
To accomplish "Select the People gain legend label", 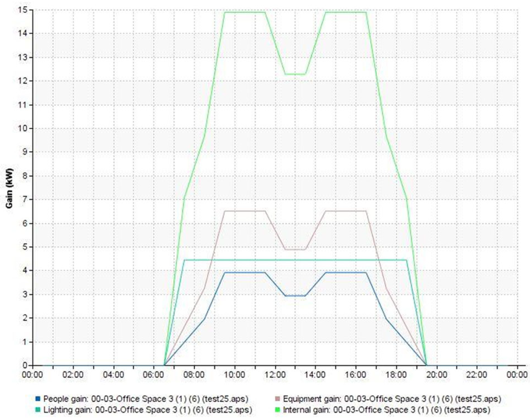I will [146, 399].
